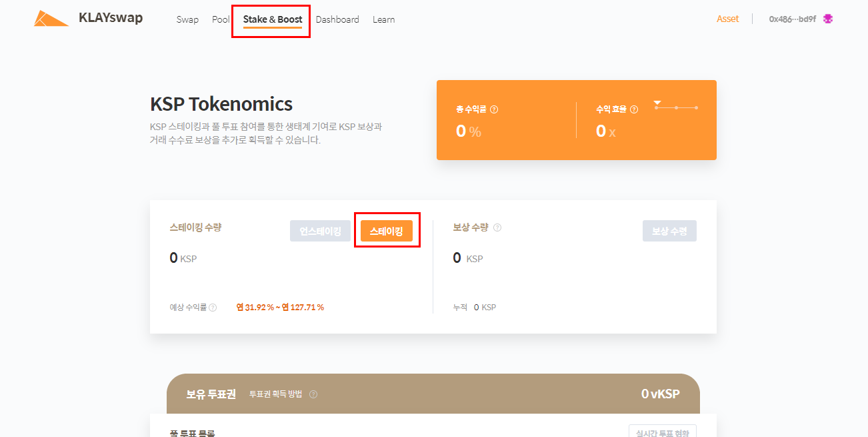Viewport: 868px width, 437px height.
Task: Click help icon next to 수익 효율
Action: 634,110
